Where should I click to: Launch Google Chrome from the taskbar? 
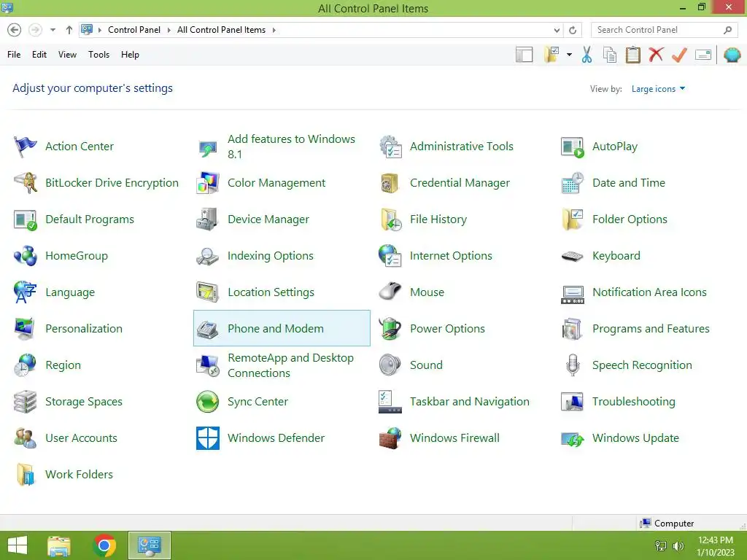click(x=104, y=545)
